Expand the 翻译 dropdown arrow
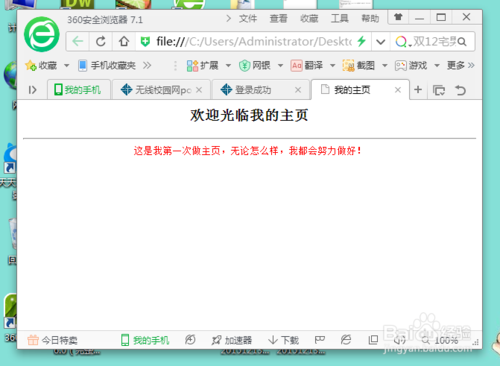 (x=332, y=65)
